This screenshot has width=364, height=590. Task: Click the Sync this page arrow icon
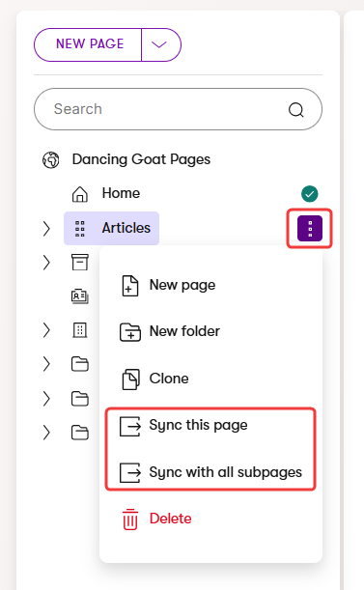[130, 426]
